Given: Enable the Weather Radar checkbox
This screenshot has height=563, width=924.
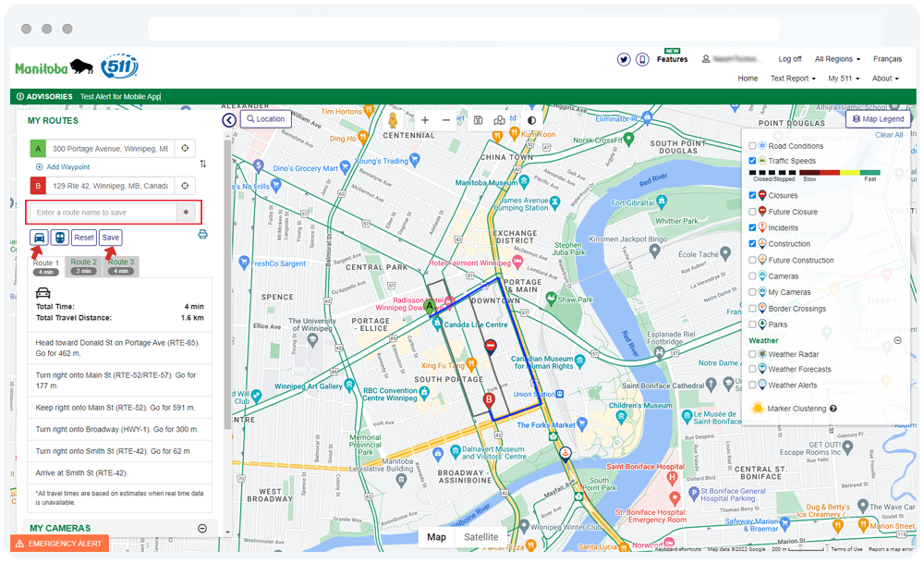Looking at the screenshot, I should click(752, 354).
